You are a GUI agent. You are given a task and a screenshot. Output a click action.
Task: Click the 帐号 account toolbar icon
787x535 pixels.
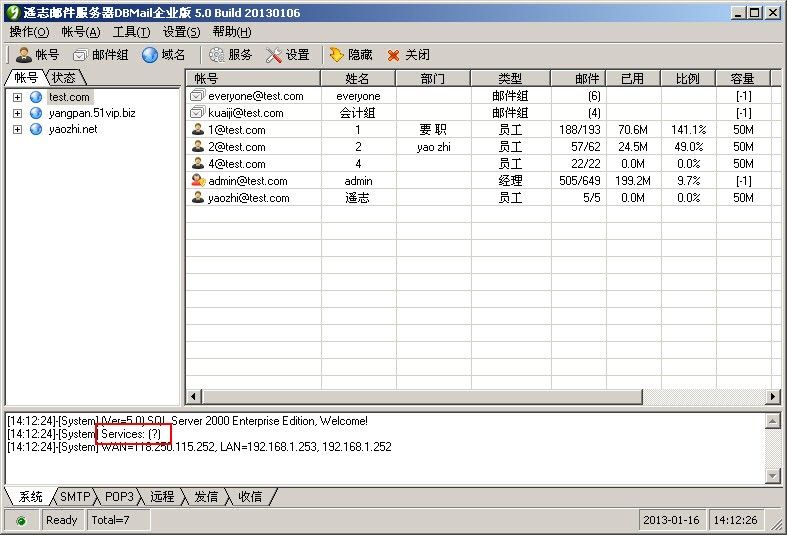click(x=24, y=55)
